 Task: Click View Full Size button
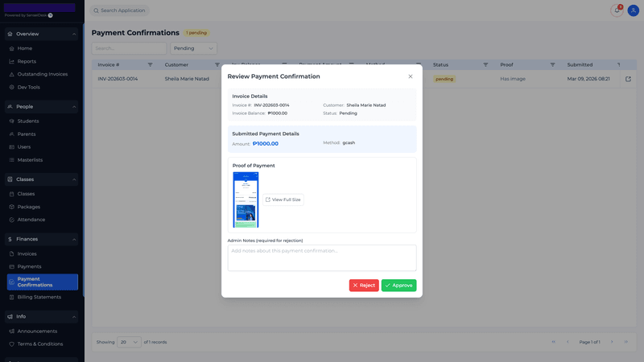(283, 200)
